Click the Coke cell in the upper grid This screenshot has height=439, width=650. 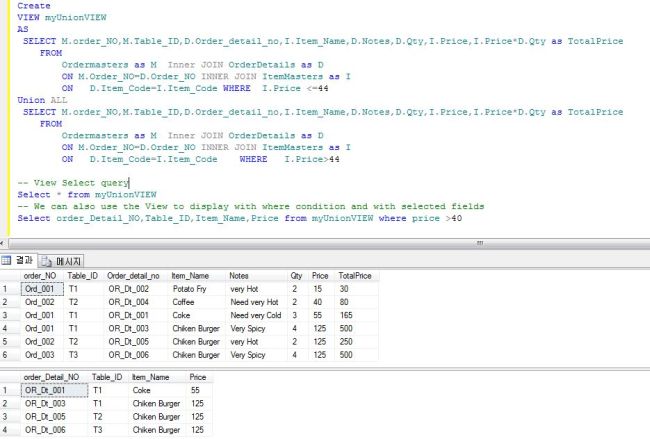(196, 315)
